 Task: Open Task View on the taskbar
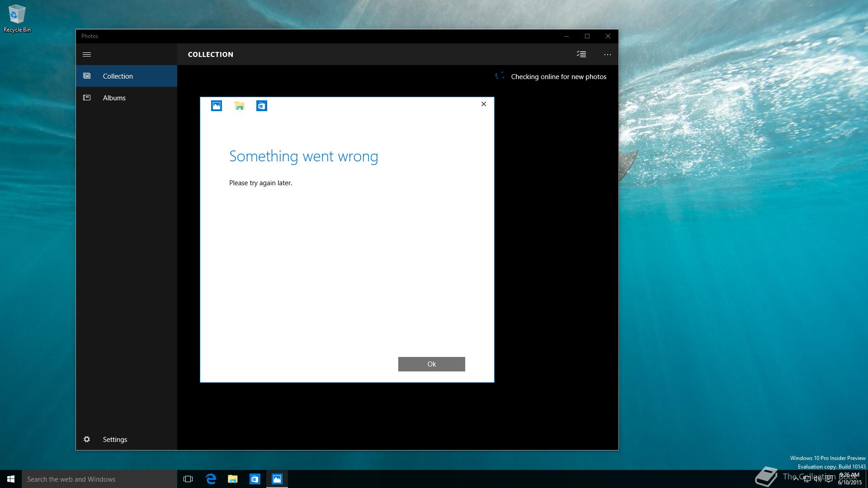click(x=188, y=479)
